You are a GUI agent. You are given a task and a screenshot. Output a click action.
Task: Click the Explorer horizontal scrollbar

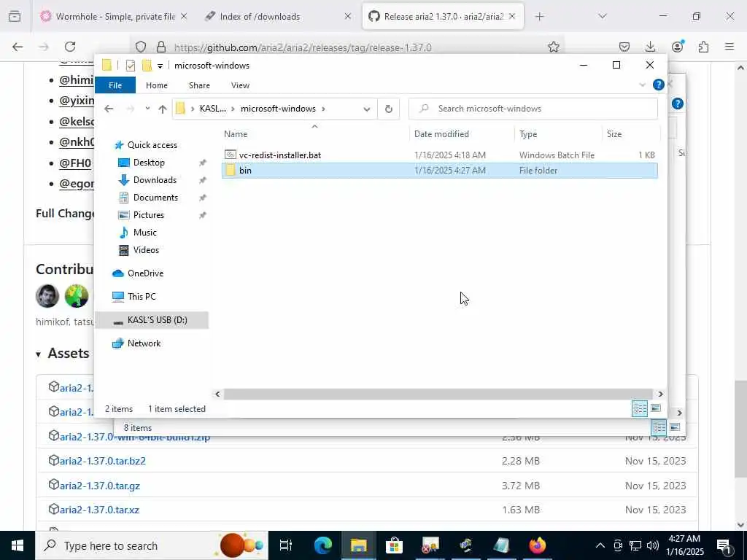tap(438, 394)
